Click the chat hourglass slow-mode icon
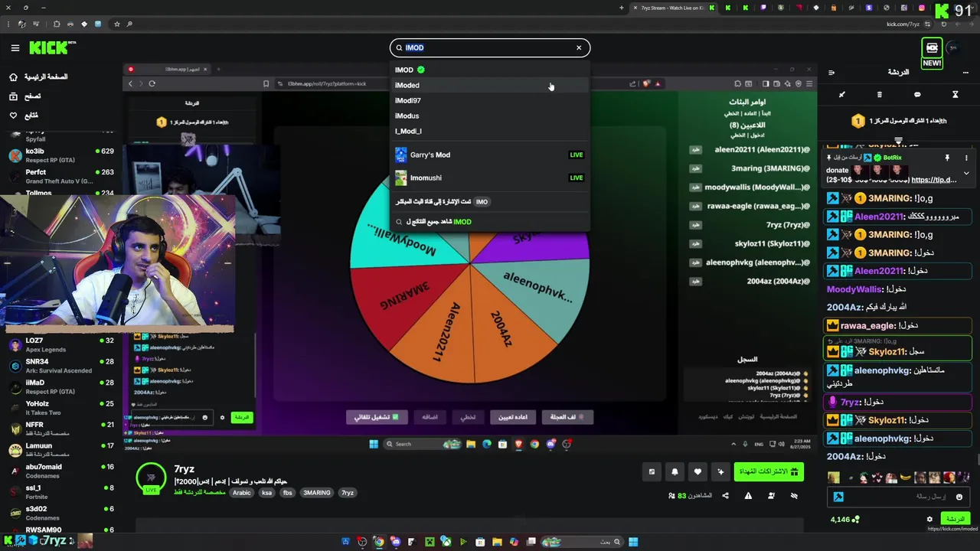This screenshot has height=551, width=980. (x=955, y=95)
